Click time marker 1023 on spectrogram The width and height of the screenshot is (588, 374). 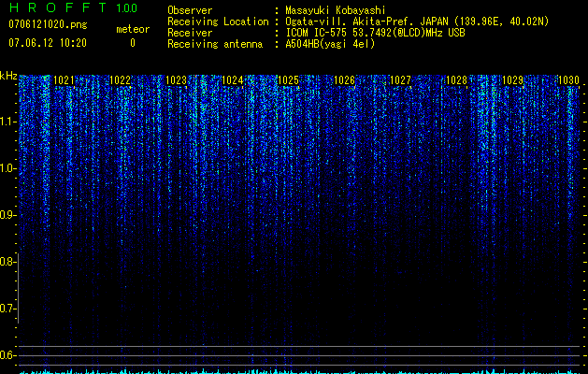(177, 80)
